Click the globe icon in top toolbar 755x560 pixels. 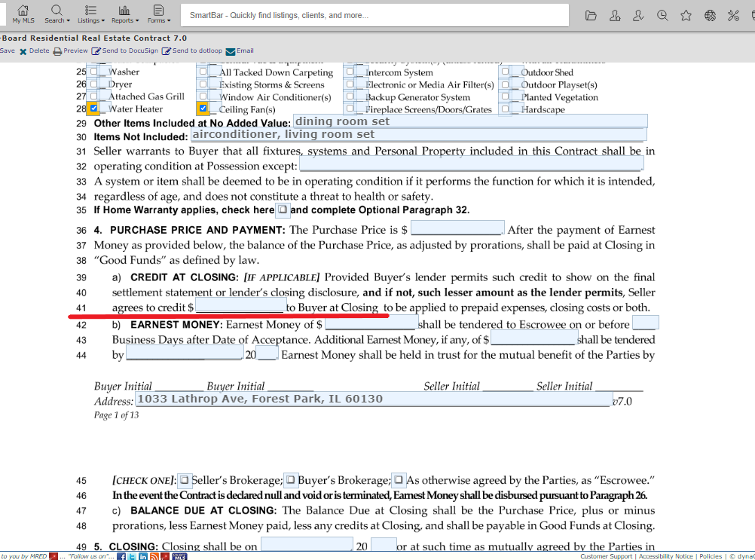click(710, 16)
